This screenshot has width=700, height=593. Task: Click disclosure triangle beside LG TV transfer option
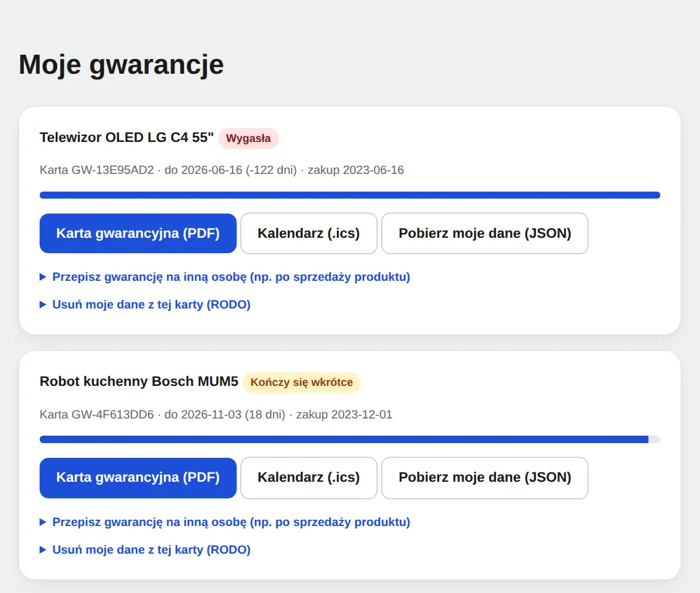click(x=43, y=277)
